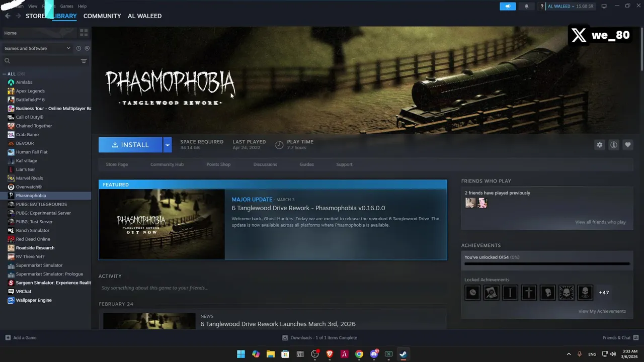Open Phasmophobia Store Page link
This screenshot has width=644, height=362.
click(117, 164)
